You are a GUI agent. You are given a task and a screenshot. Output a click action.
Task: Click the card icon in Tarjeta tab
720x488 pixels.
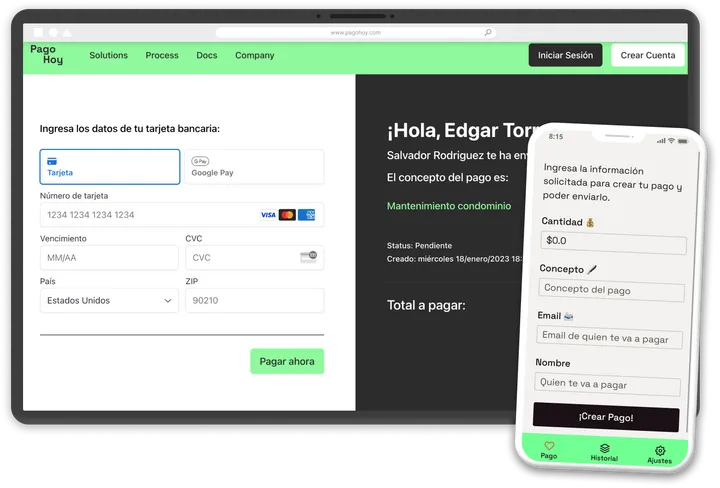tap(52, 161)
